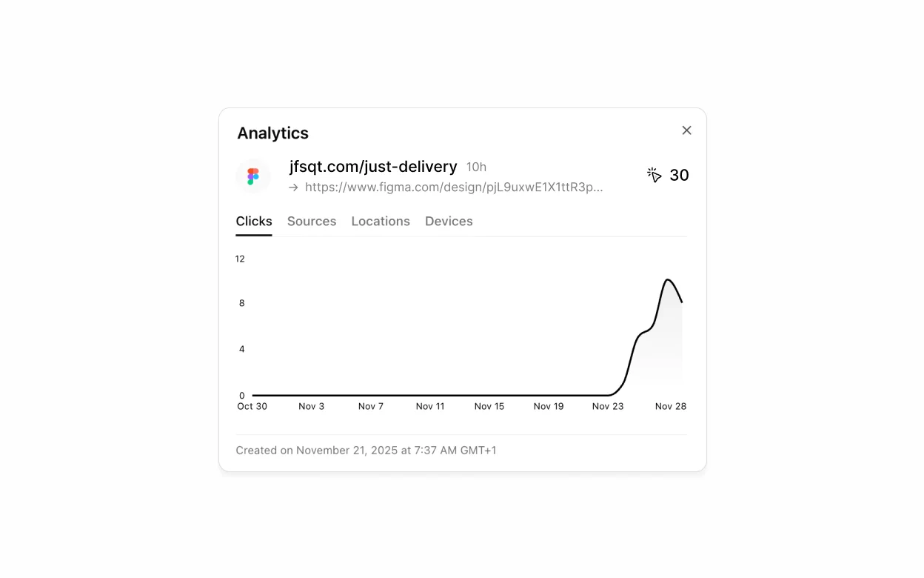Screen dimensions: 924x578
Task: Switch to the Sources tab
Action: 312,221
